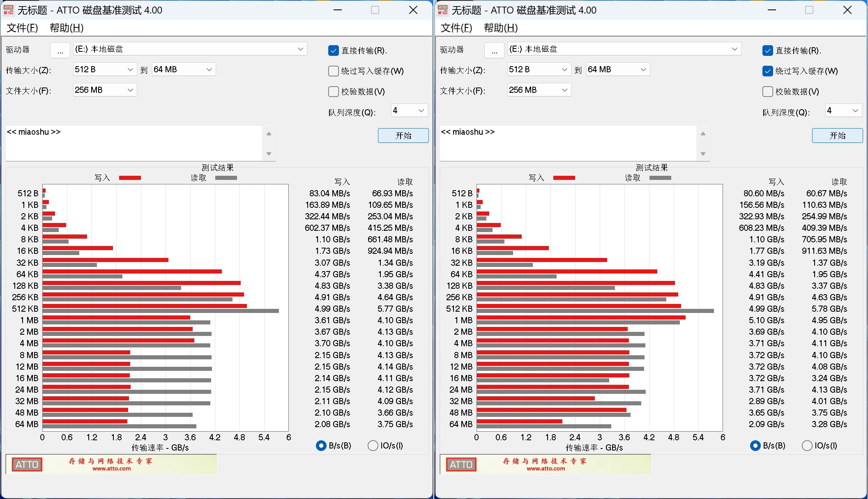The image size is (868, 499).
Task: Click 3.24 GB/s read value in right window
Action: pos(829,378)
